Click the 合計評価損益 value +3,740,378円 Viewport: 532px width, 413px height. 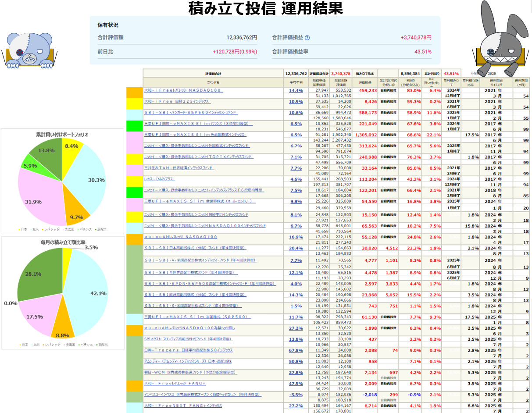pyautogui.click(x=416, y=38)
